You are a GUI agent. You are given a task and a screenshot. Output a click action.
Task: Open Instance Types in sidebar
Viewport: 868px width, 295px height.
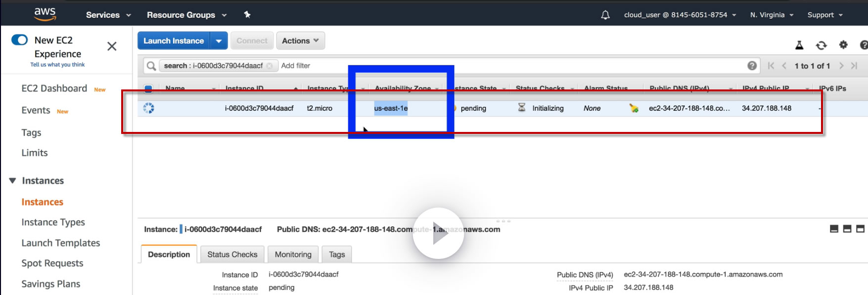[x=53, y=222]
